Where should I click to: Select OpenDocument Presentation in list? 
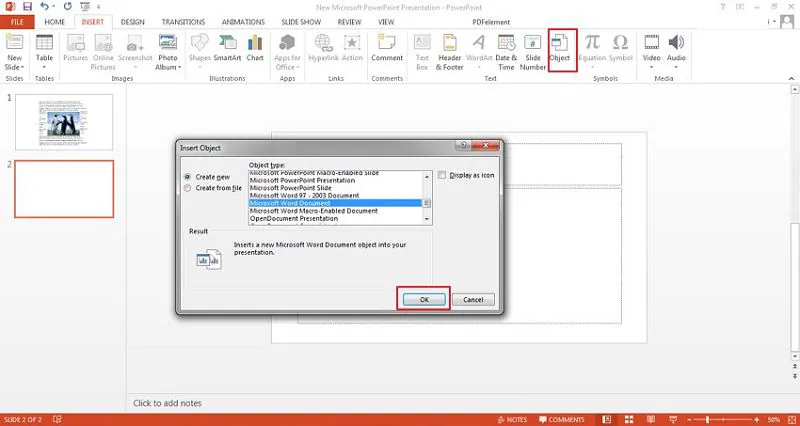coord(336,218)
